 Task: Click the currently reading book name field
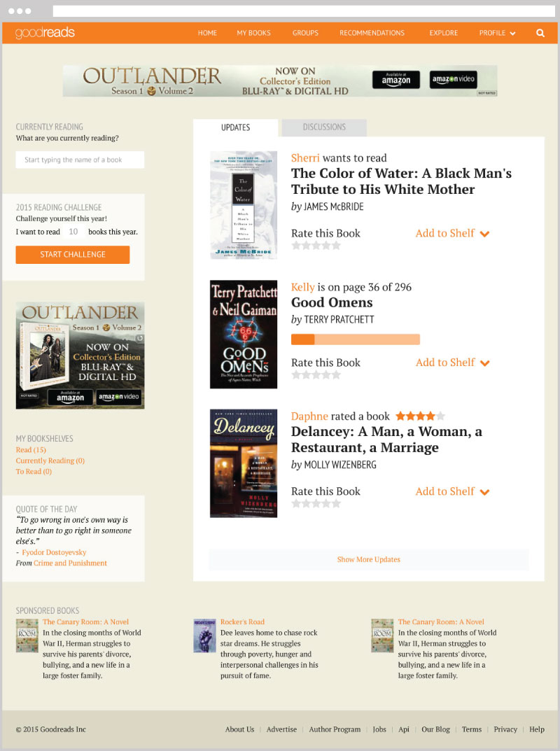(x=80, y=160)
